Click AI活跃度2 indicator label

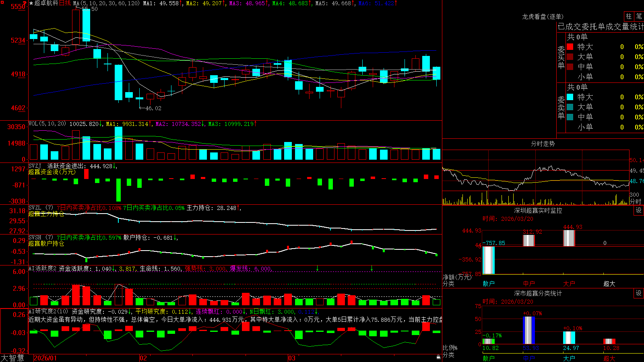coord(42,269)
